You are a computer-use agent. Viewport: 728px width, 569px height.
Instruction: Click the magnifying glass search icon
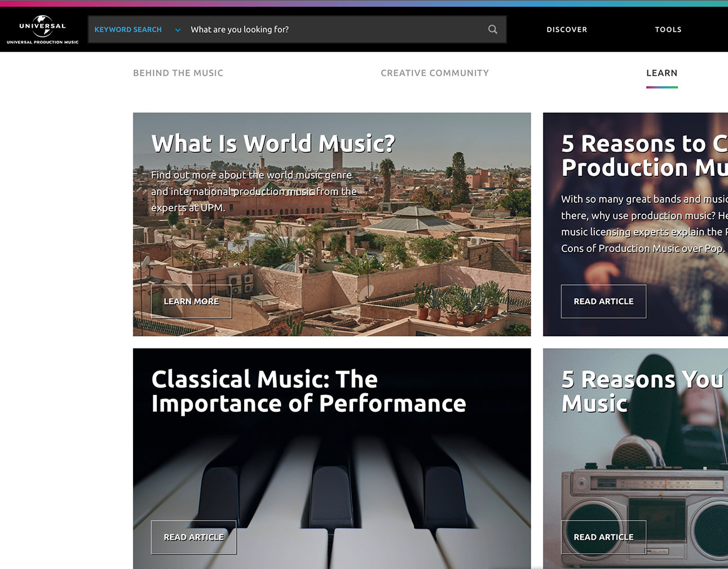(x=492, y=29)
